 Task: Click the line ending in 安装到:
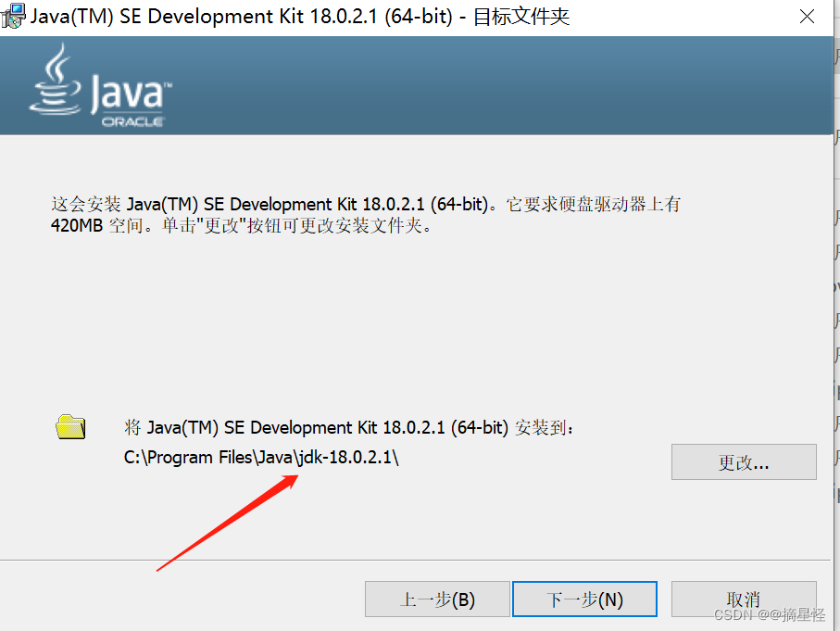(x=349, y=428)
